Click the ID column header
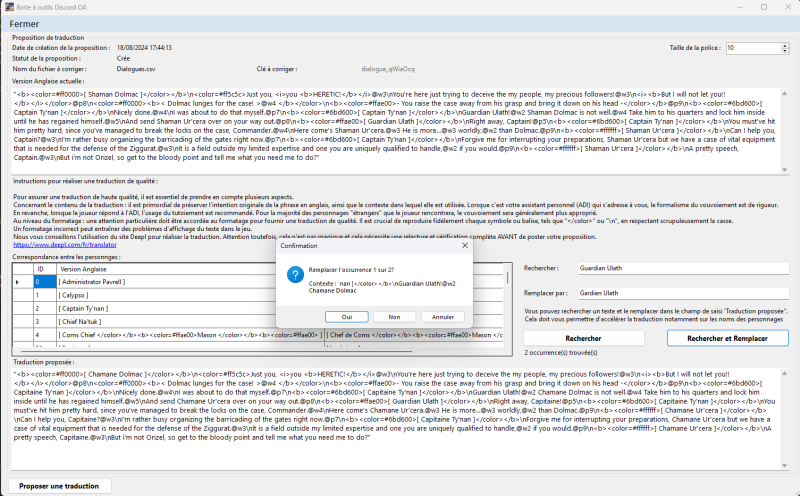Image resolution: width=800 pixels, height=496 pixels. click(x=45, y=269)
